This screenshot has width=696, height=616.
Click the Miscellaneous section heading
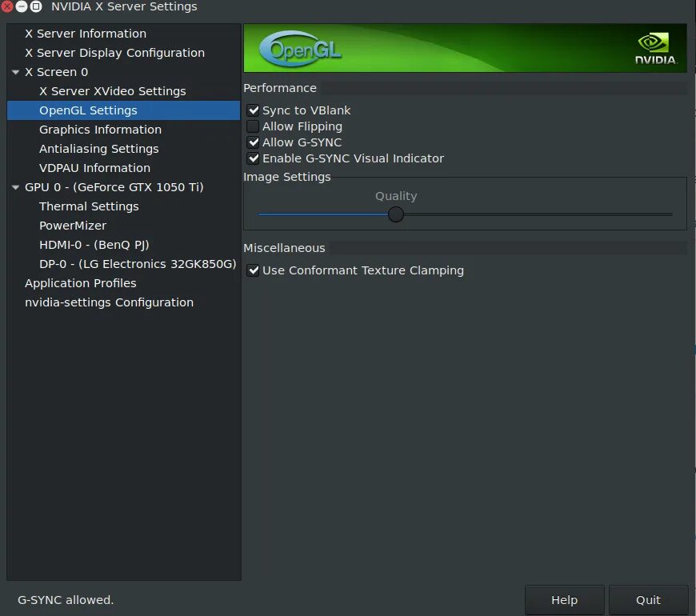284,248
